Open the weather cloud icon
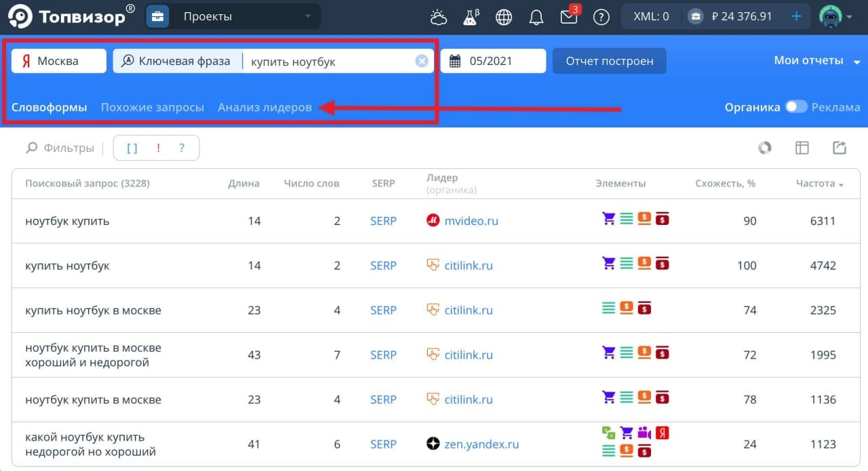The width and height of the screenshot is (868, 471). [439, 17]
